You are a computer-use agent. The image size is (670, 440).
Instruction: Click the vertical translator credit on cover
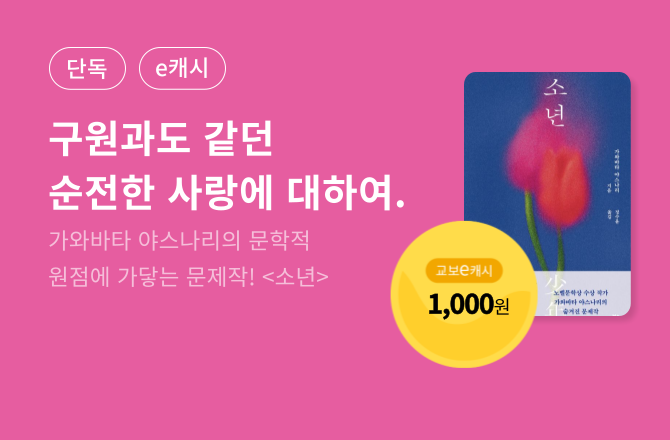616,217
